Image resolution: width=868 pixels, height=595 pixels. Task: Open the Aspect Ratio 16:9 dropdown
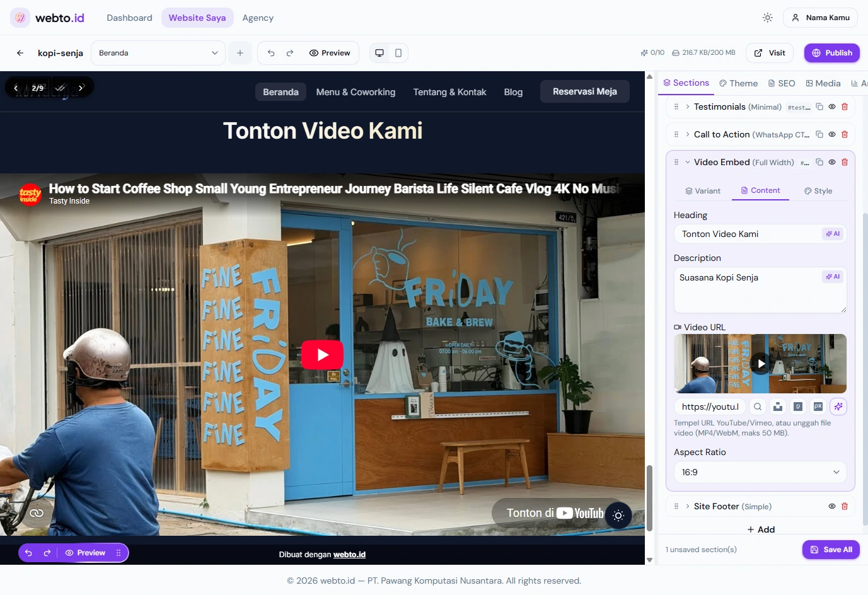(760, 472)
